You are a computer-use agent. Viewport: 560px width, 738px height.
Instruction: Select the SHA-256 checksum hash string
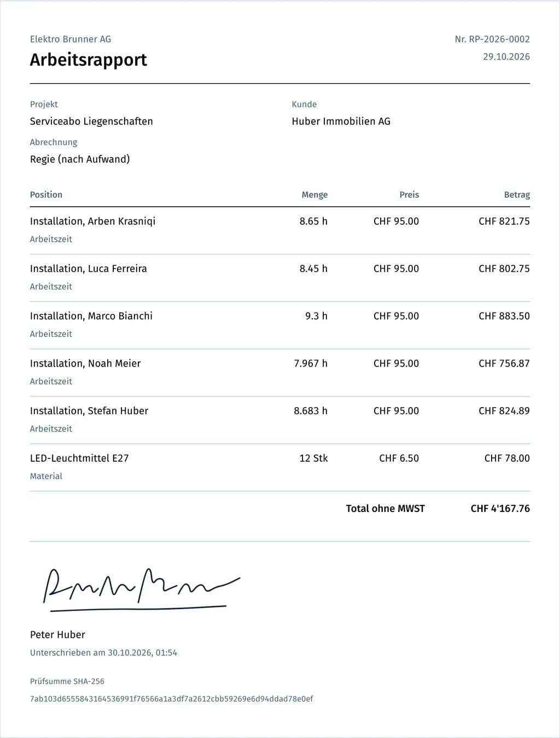point(172,699)
